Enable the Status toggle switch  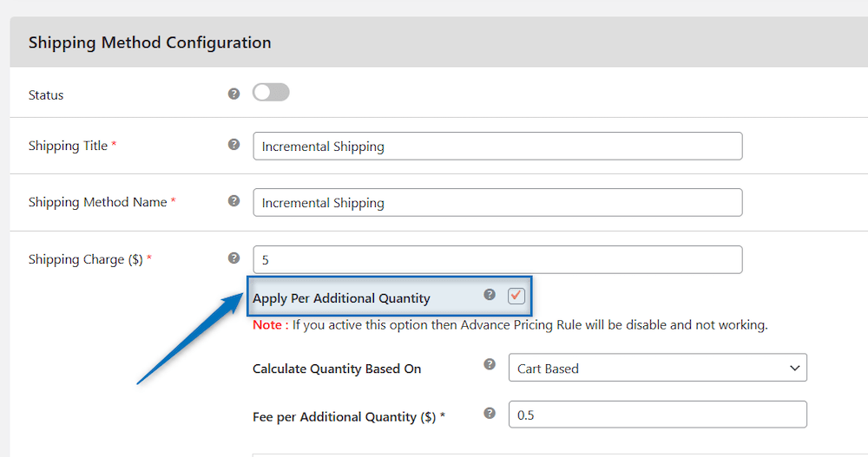pyautogui.click(x=271, y=93)
